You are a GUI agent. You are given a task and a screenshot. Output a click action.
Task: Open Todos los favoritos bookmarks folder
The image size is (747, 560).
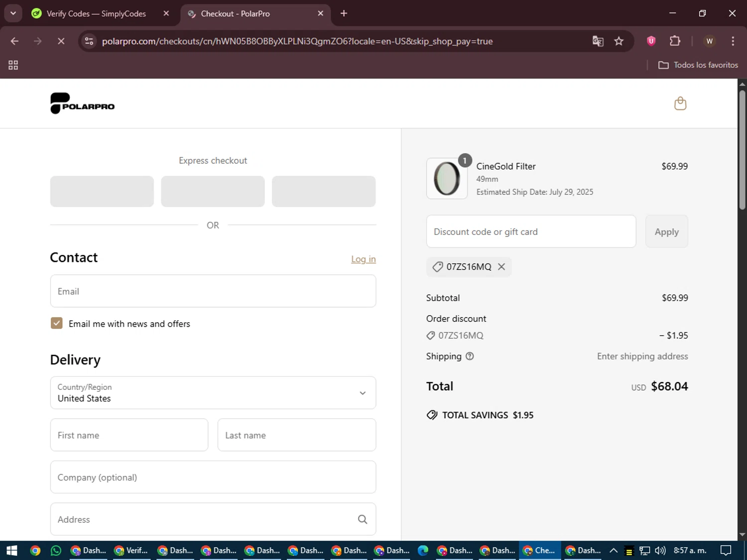pos(698,65)
